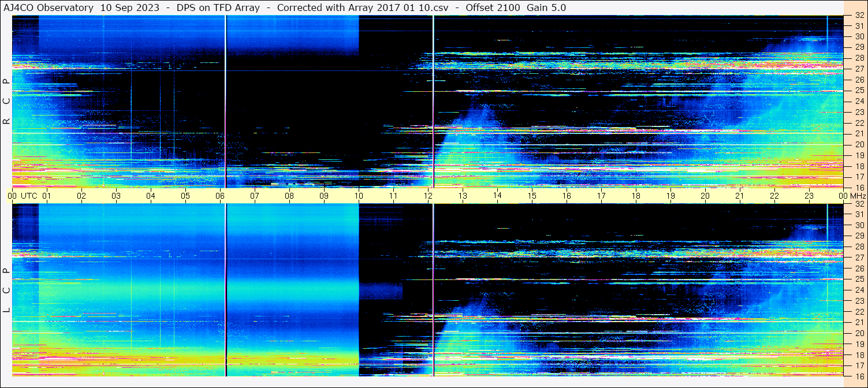The width and height of the screenshot is (868, 388).
Task: Click the "13" hour label on time axis
Action: pos(463,196)
